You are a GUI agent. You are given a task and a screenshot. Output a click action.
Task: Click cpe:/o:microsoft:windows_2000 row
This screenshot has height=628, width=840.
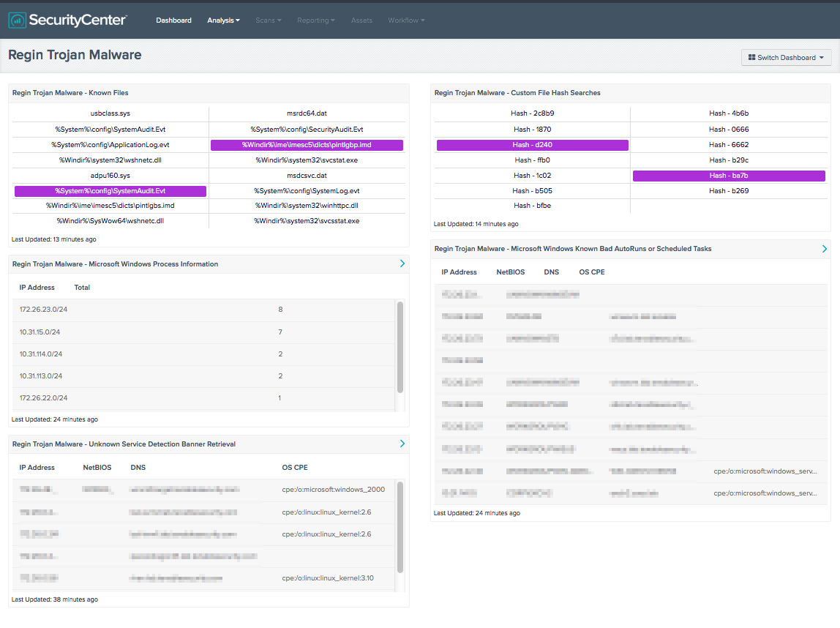(x=203, y=490)
